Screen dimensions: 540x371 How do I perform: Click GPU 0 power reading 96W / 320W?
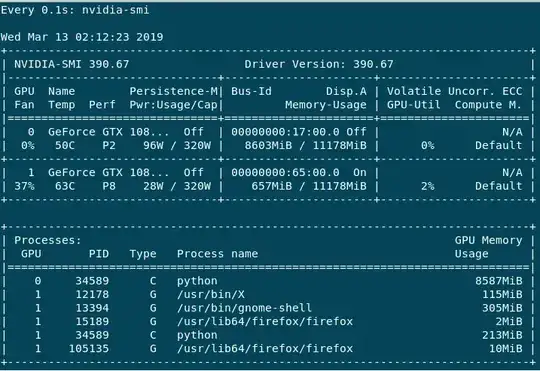[177, 145]
